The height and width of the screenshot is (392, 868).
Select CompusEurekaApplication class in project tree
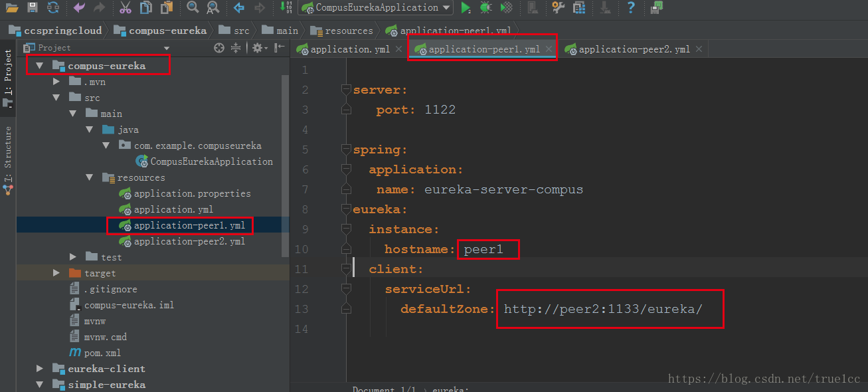pos(205,161)
